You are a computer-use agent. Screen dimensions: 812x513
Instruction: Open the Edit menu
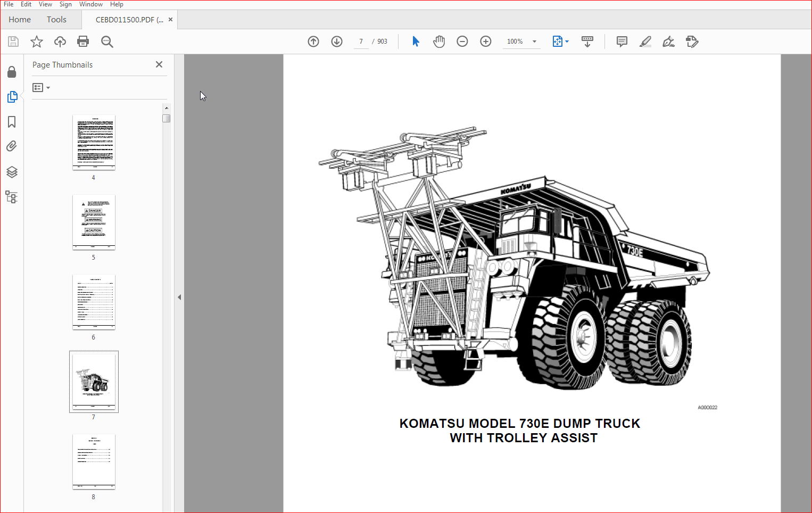click(26, 4)
